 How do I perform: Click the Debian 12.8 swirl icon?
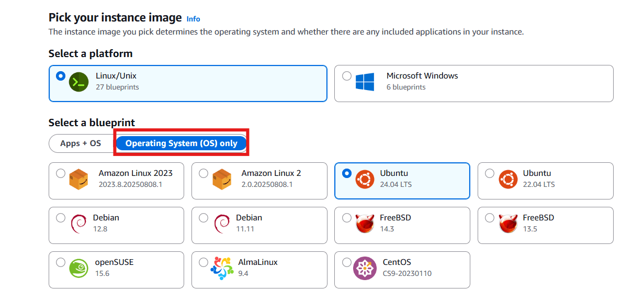(78, 224)
